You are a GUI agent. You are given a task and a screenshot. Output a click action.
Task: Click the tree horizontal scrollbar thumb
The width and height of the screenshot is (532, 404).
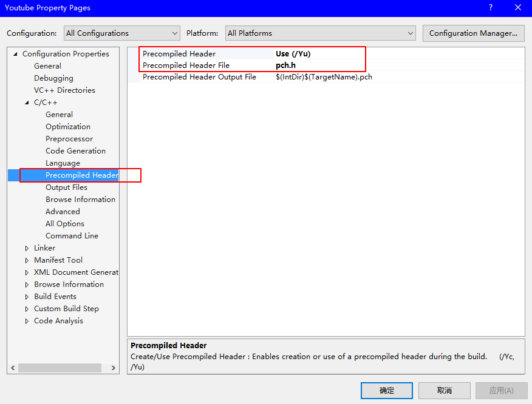pyautogui.click(x=60, y=368)
